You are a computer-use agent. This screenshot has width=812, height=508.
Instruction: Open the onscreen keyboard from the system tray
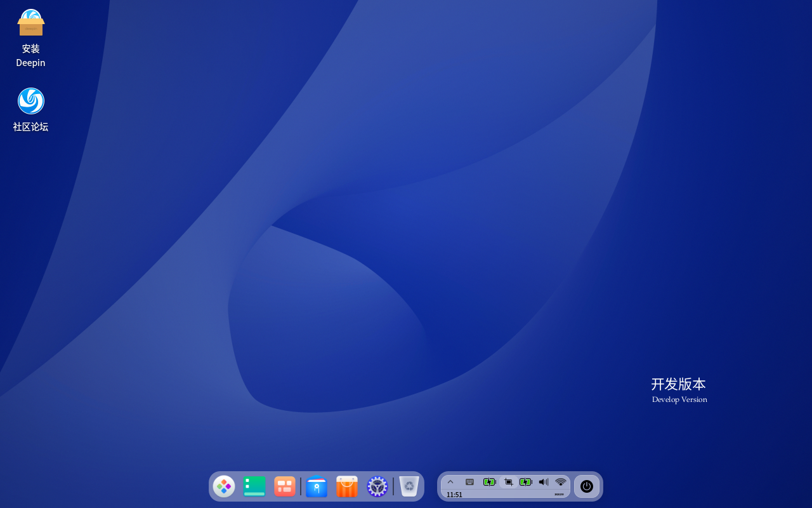pyautogui.click(x=469, y=482)
